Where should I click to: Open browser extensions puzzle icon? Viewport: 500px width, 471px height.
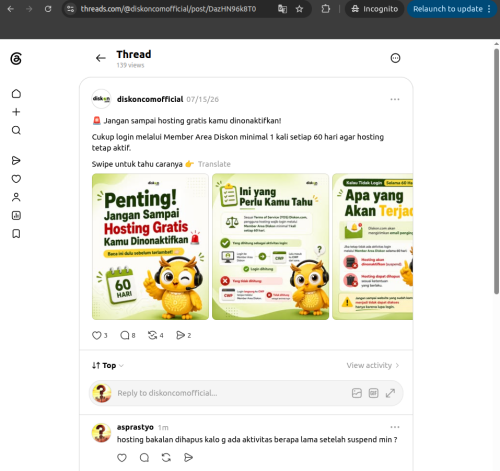(326, 9)
